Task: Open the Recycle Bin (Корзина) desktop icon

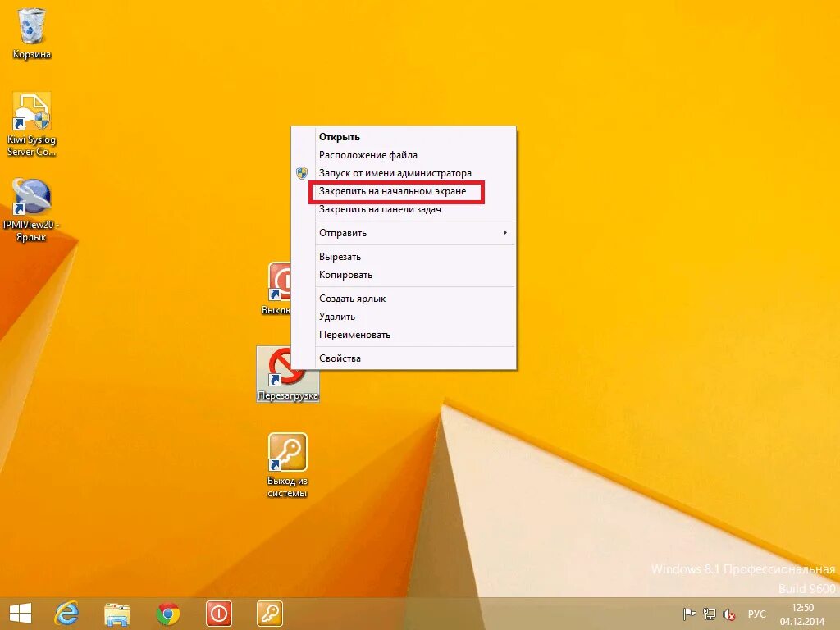Action: coord(32,33)
